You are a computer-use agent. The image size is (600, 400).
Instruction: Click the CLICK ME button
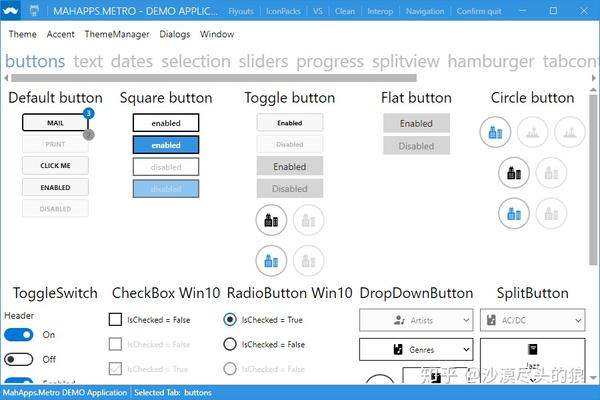pyautogui.click(x=55, y=165)
